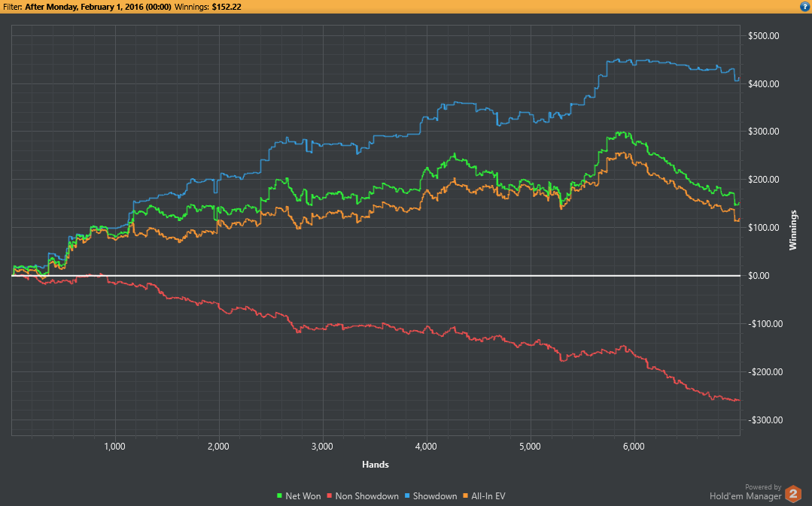Click the 'Hands' x-axis title
The height and width of the screenshot is (506, 812).
pos(376,464)
